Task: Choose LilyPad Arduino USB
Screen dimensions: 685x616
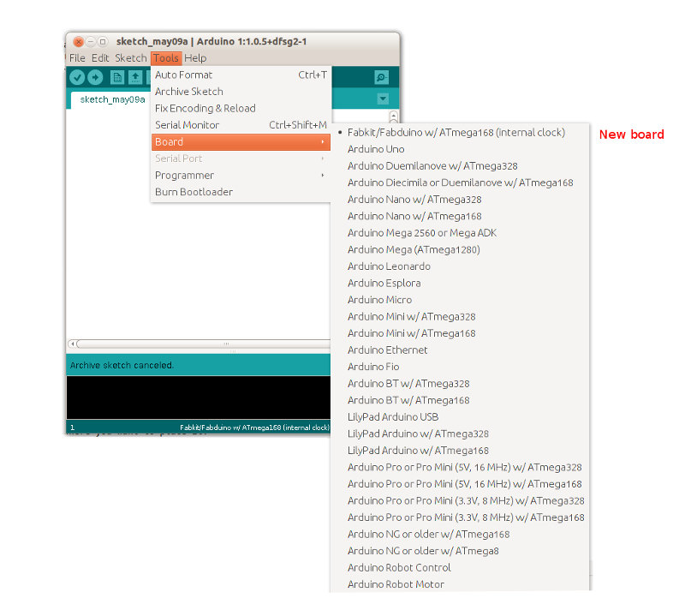Action: [x=460, y=416]
